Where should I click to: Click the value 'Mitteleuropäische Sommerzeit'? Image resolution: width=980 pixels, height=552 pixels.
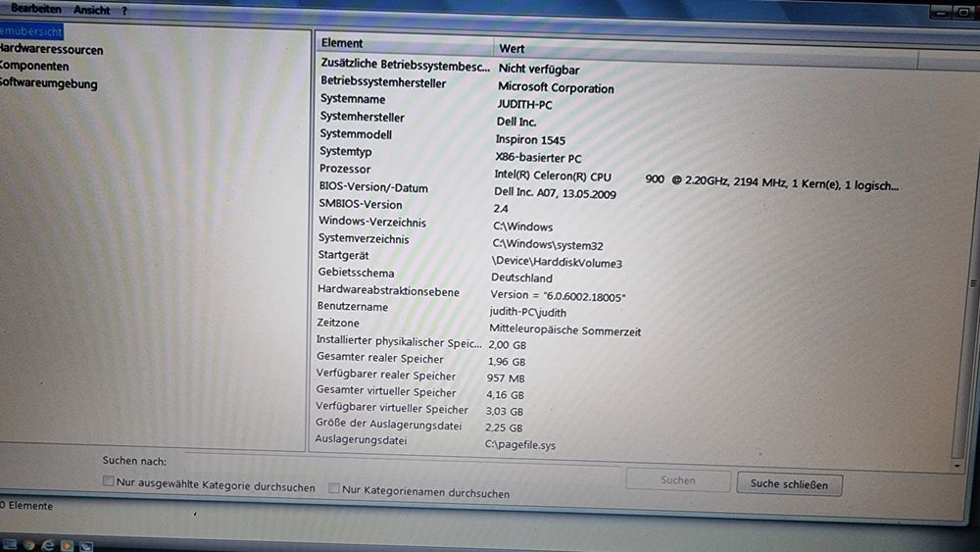click(565, 330)
